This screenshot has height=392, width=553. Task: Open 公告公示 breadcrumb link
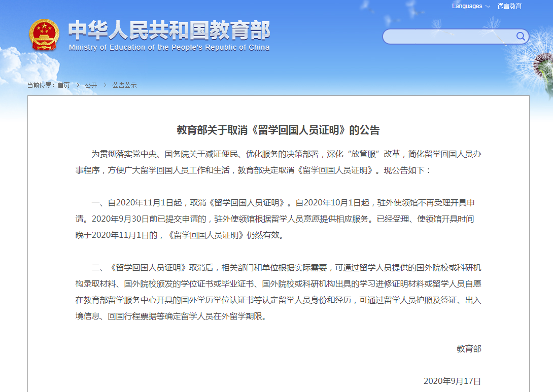pos(124,85)
